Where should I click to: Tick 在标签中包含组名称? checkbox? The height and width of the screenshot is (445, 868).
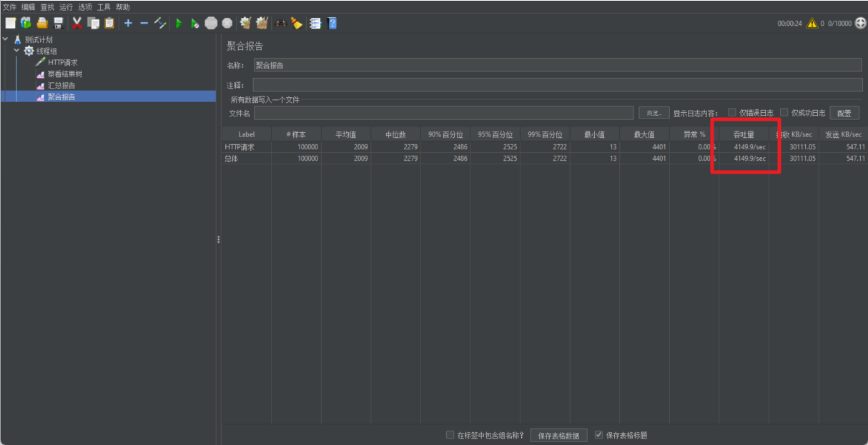450,434
